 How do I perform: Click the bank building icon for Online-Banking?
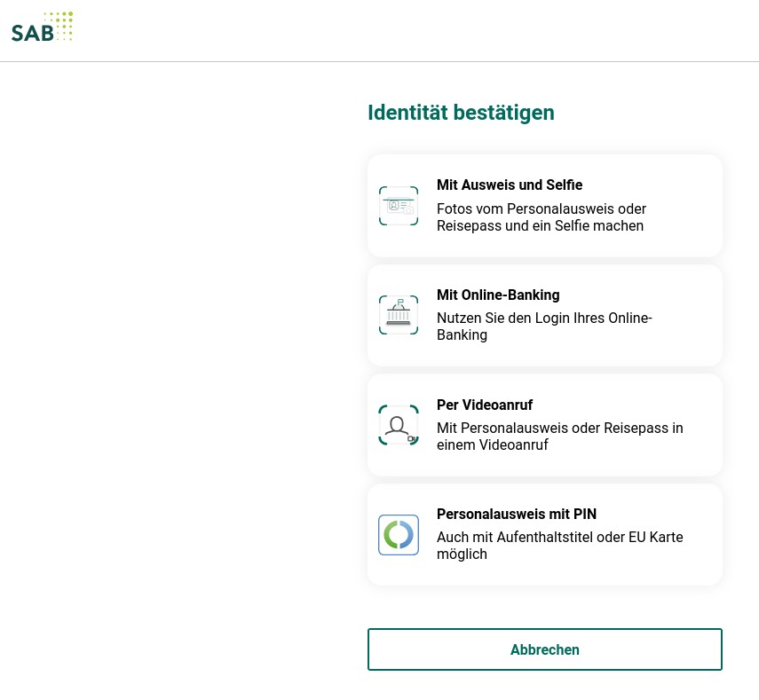point(399,315)
